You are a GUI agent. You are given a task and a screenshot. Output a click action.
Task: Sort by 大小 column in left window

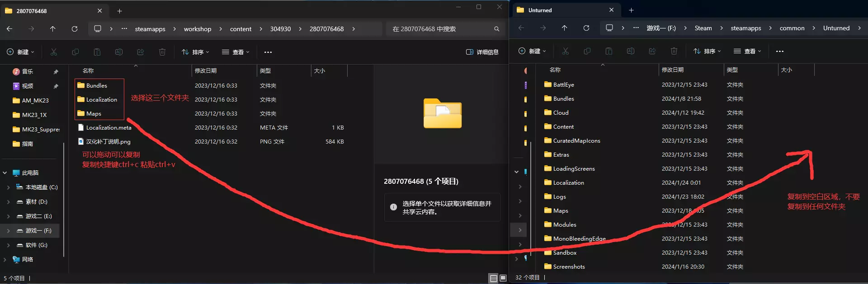(x=329, y=71)
